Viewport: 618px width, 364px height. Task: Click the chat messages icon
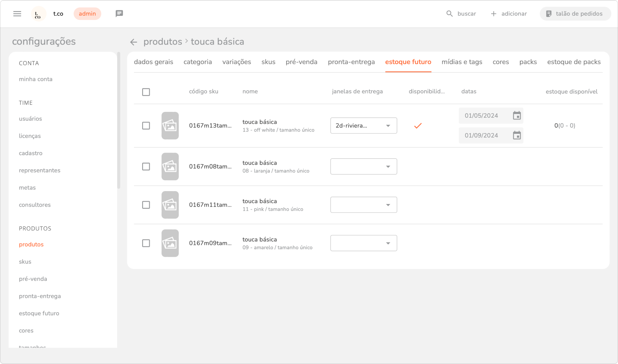click(119, 14)
